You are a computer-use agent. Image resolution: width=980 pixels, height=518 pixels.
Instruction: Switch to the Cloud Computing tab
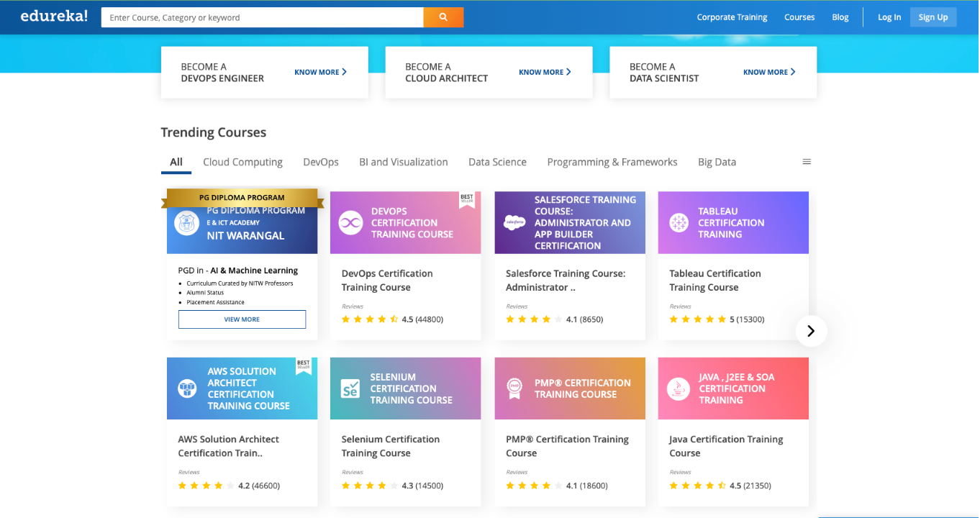coord(242,162)
